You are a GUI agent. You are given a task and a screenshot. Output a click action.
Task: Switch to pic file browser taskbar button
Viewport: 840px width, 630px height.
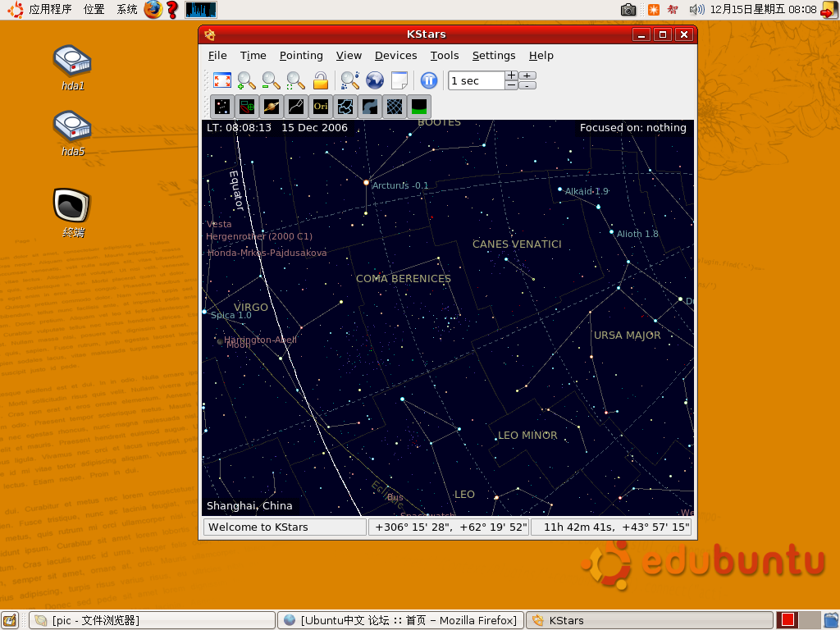point(152,620)
